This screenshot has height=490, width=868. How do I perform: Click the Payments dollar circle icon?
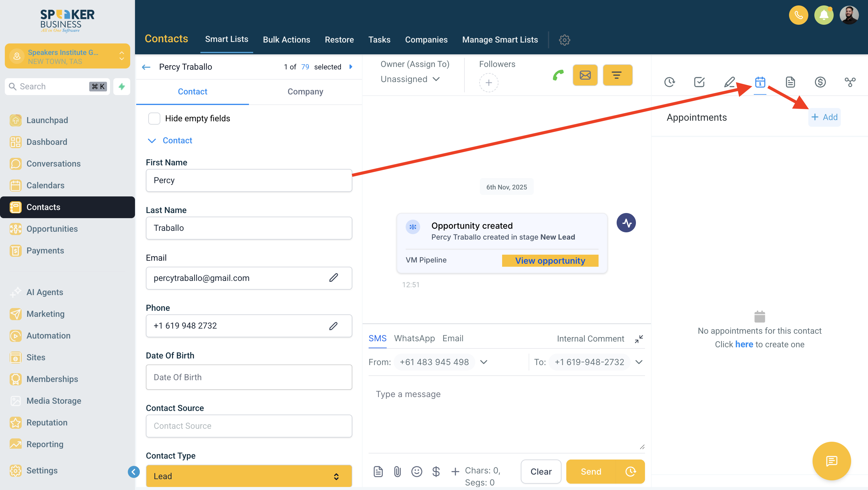pyautogui.click(x=820, y=82)
